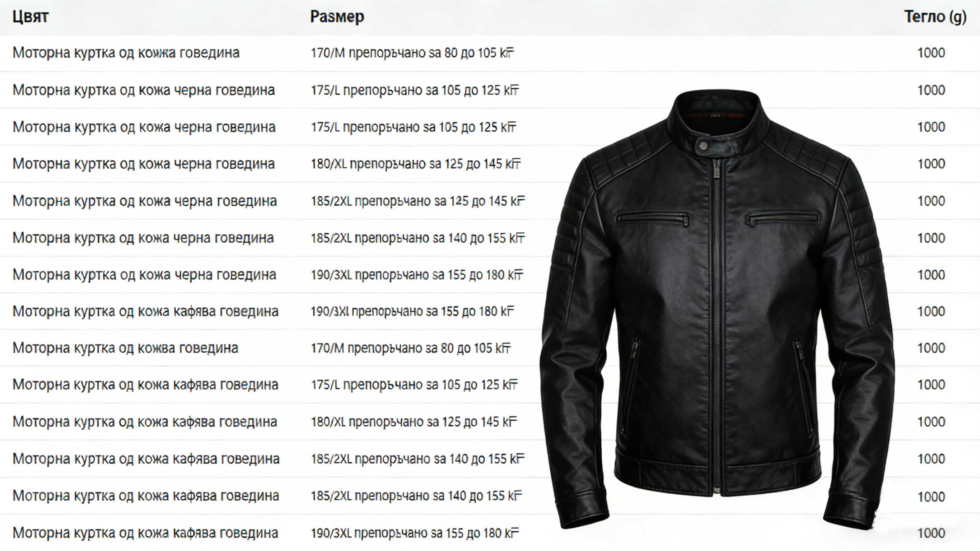Click the collar snap button on the jacket
Image resolution: width=980 pixels, height=551 pixels.
tap(704, 146)
